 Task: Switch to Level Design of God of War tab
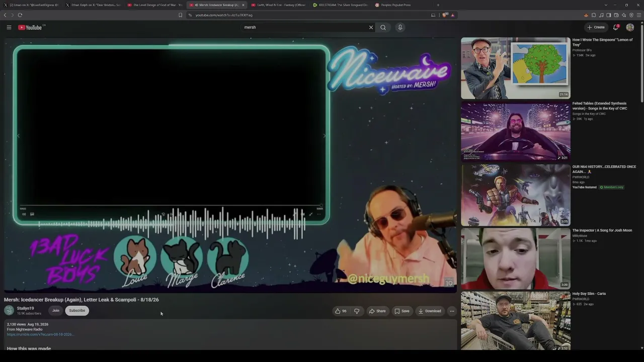click(155, 5)
